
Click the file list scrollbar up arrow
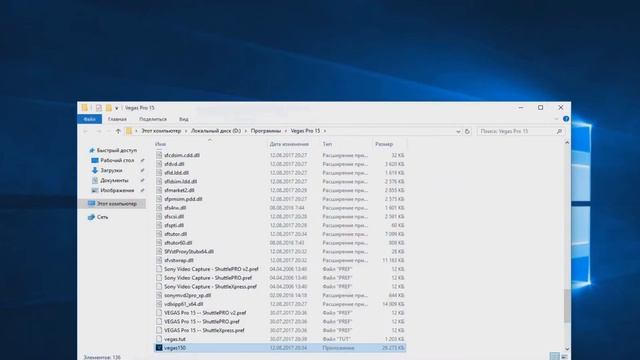pos(567,142)
